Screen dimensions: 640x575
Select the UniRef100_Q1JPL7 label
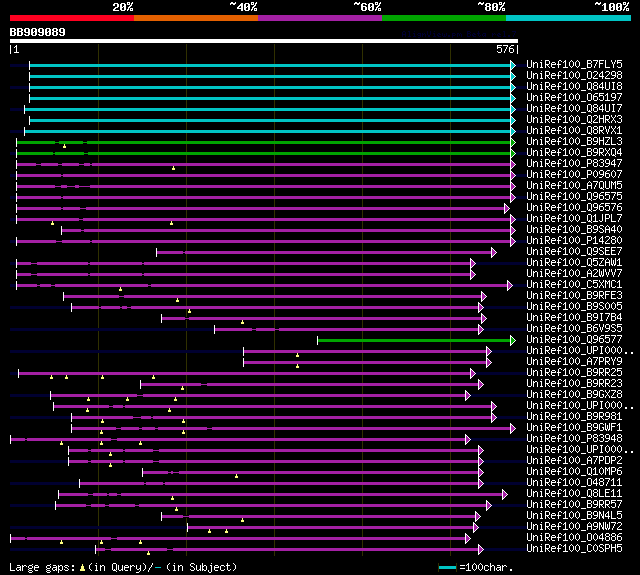(x=574, y=219)
